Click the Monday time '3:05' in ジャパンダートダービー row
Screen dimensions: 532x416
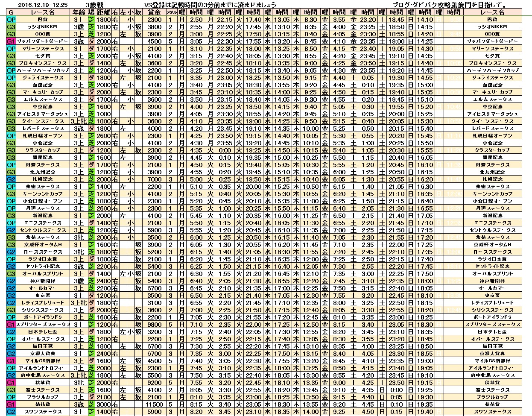click(x=196, y=41)
